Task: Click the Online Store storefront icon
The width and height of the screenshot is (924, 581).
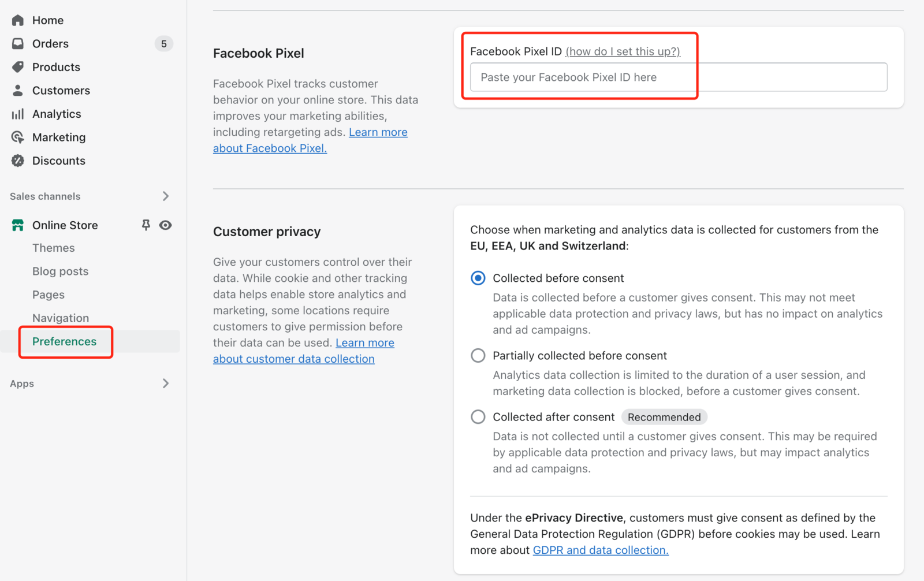Action: click(x=18, y=225)
